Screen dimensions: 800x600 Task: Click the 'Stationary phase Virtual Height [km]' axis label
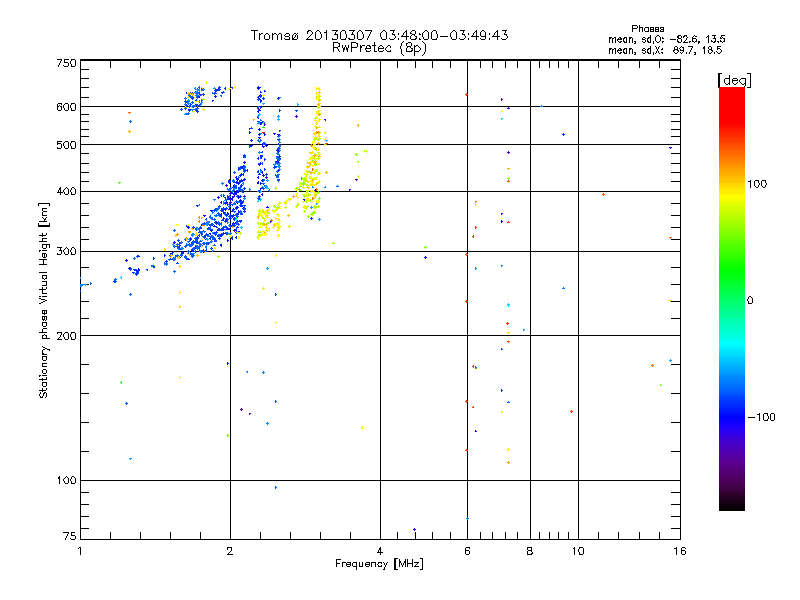tap(43, 300)
